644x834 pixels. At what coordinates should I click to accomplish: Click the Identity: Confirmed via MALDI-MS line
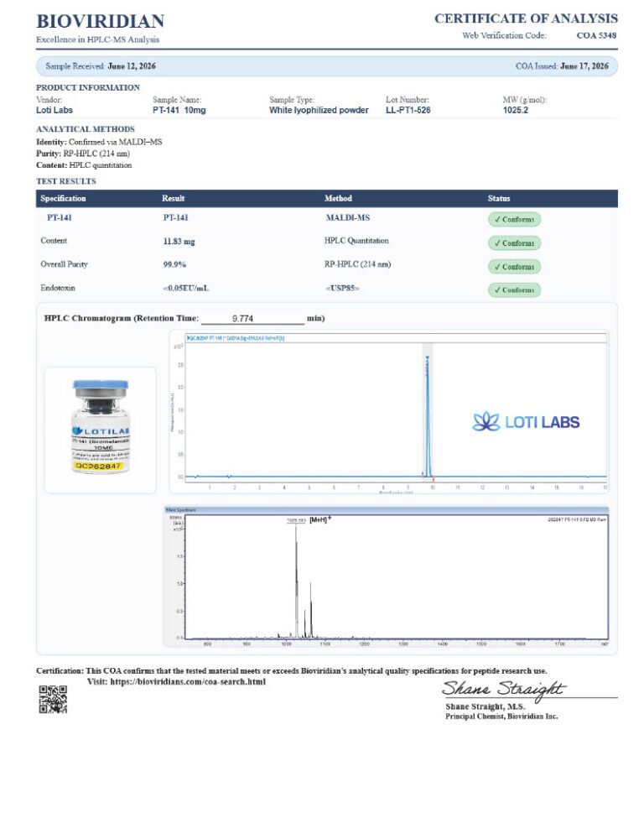[99, 142]
